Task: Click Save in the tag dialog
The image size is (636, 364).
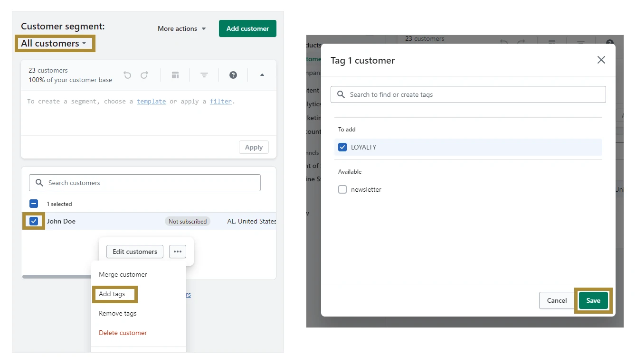Action: (593, 300)
